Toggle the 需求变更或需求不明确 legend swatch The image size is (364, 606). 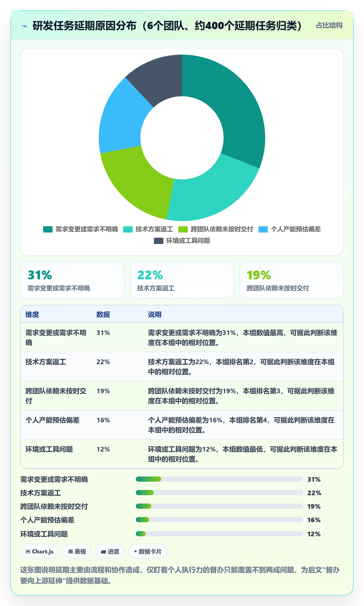click(x=48, y=229)
